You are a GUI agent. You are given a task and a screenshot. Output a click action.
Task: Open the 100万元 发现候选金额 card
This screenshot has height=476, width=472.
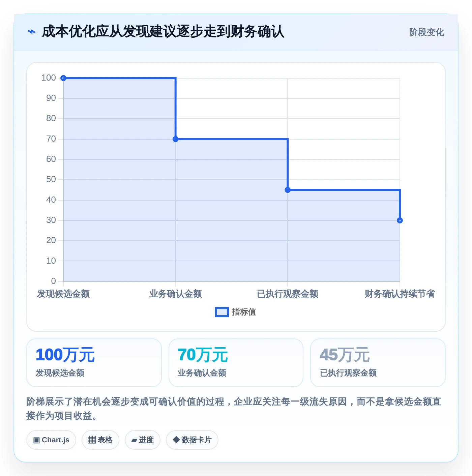coord(94,363)
